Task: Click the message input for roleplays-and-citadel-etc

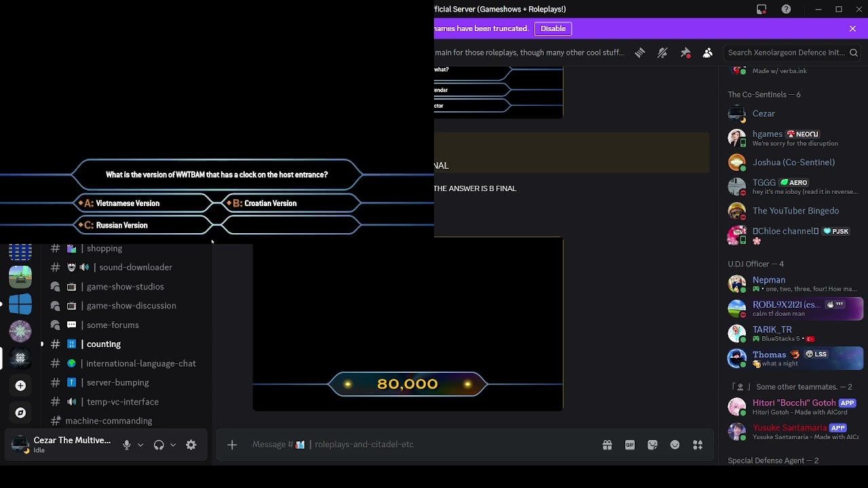Action: pyautogui.click(x=420, y=445)
